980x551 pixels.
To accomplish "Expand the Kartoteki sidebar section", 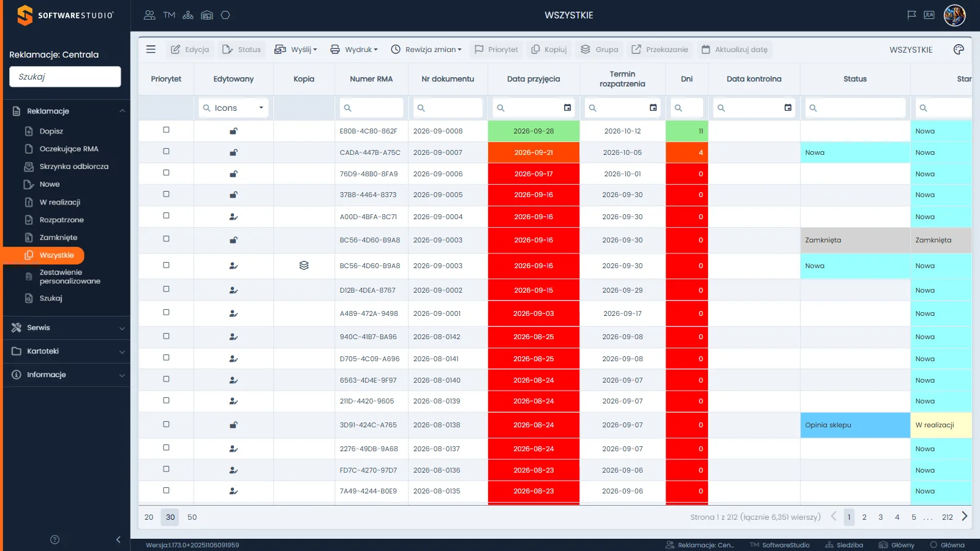I will pyautogui.click(x=66, y=351).
